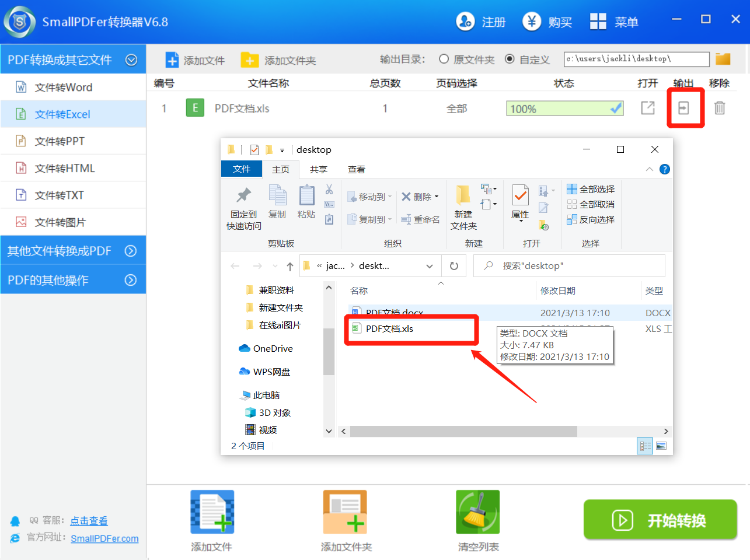Screen dimensions: 750x560
Task: Click the yellow browse output folder icon
Action: [723, 59]
